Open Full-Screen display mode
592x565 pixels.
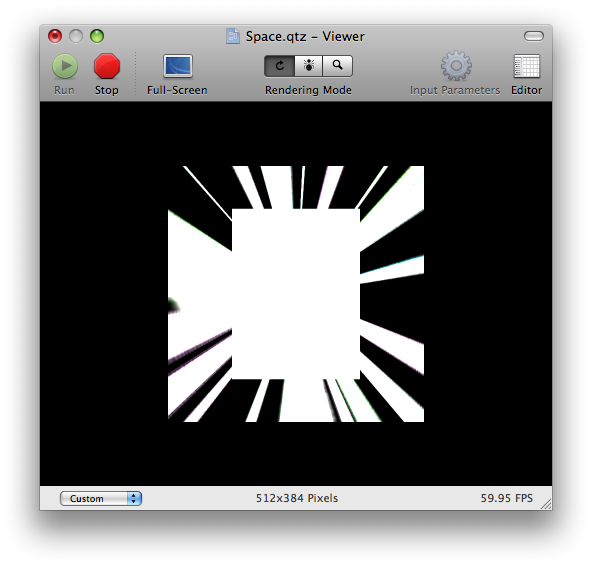tap(177, 66)
